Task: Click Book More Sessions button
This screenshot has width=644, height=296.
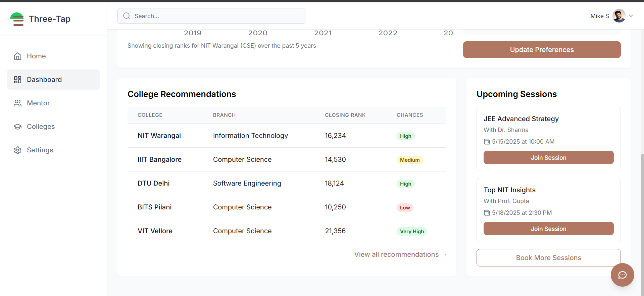Action: [548, 258]
